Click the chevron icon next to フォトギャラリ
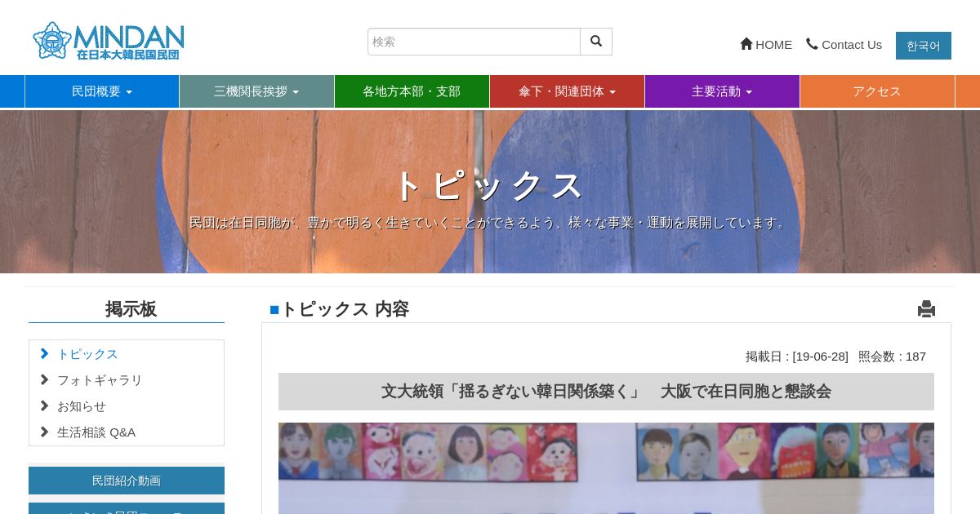This screenshot has height=514, width=980. pyautogui.click(x=44, y=380)
